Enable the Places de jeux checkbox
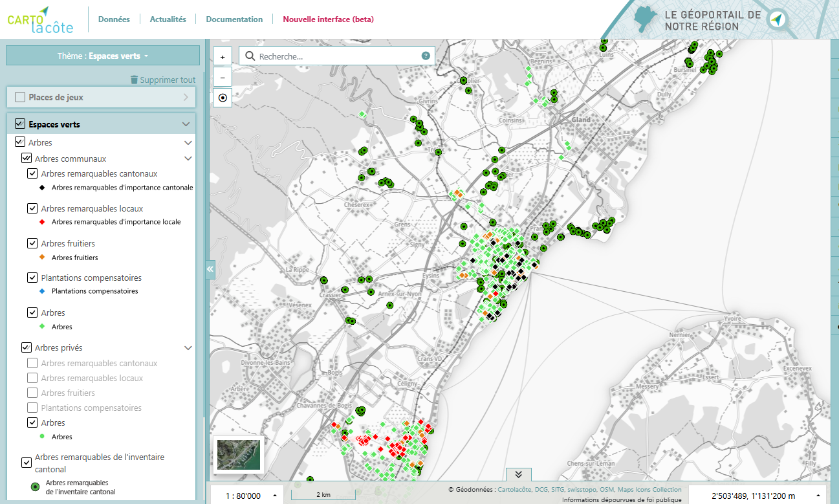The height and width of the screenshot is (504, 839). coord(20,97)
